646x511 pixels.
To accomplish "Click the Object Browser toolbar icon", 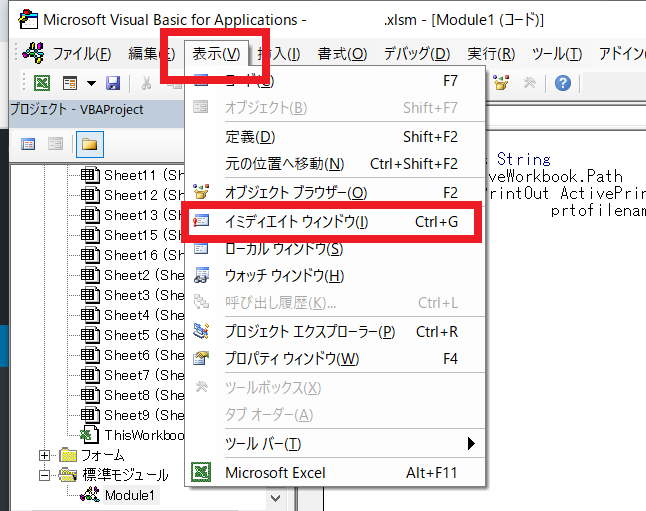I will click(501, 83).
